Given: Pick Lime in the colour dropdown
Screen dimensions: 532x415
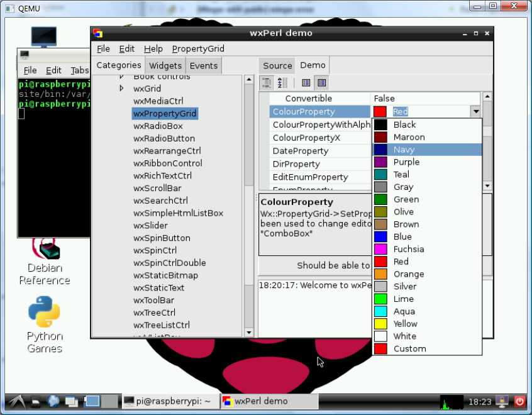Looking at the screenshot, I should (427, 299).
